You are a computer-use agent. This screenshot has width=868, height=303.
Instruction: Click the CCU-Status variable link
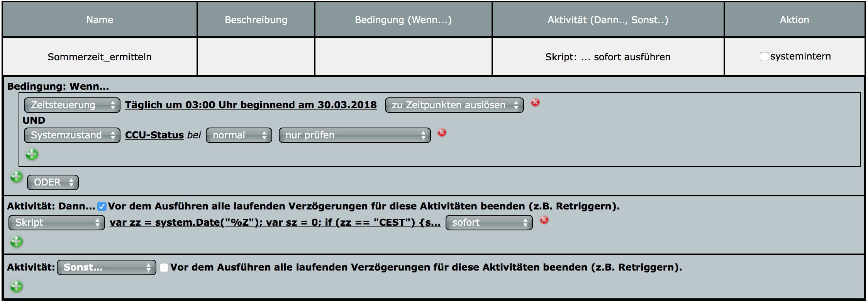[x=154, y=135]
